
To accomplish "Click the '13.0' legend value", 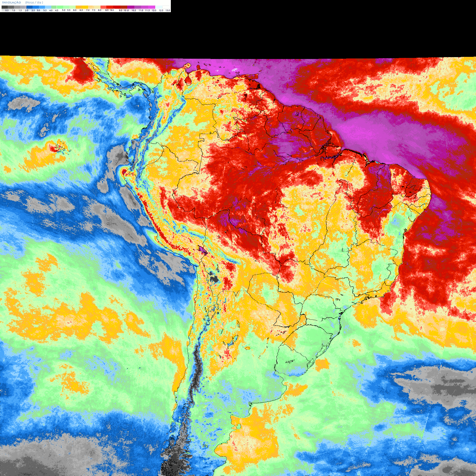I will click(168, 10).
